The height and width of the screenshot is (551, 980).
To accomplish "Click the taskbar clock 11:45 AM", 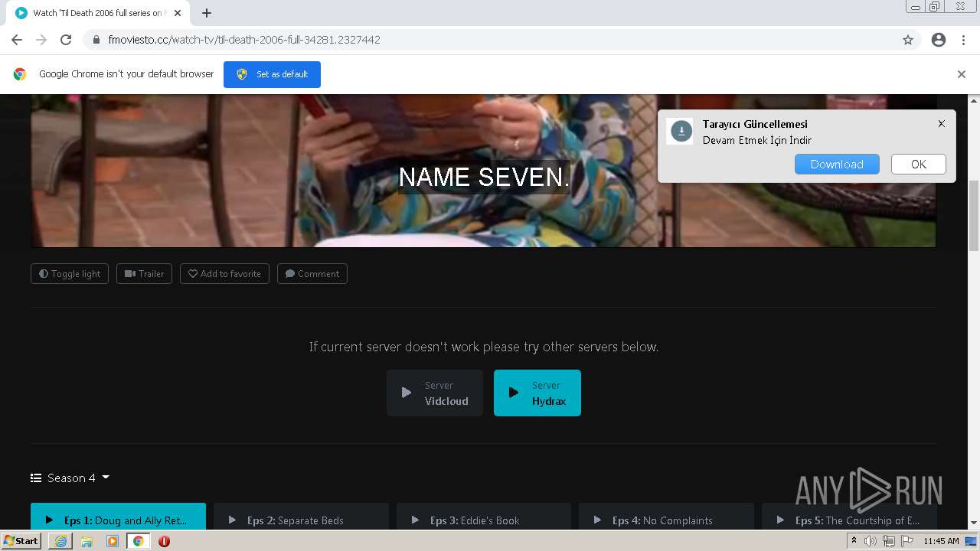I will coord(941,541).
